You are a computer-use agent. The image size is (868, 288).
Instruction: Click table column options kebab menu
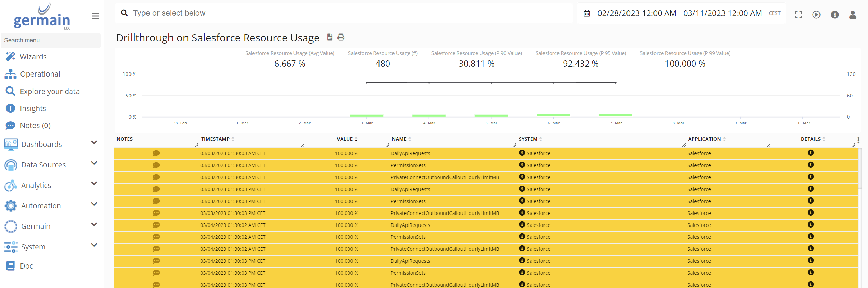coord(858,140)
